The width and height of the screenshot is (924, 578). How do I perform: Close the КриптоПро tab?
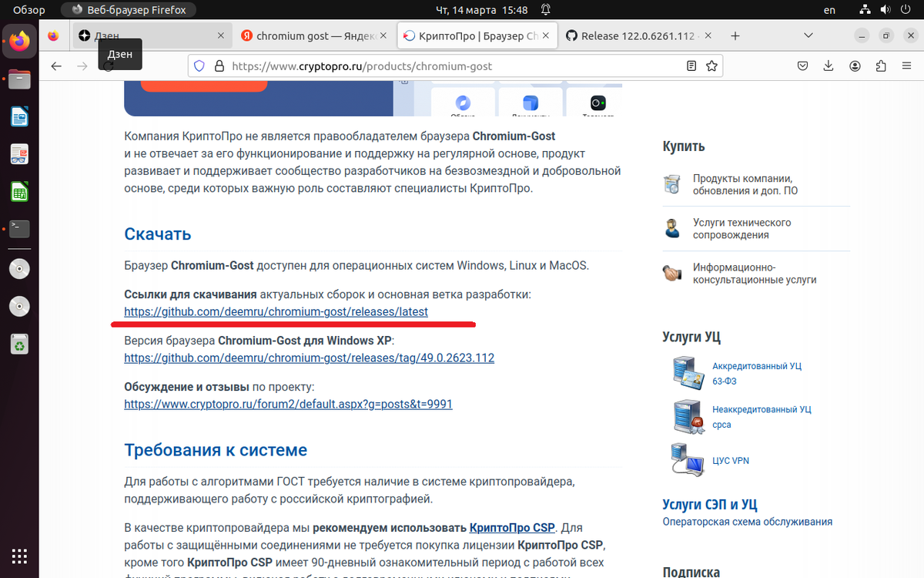[544, 35]
